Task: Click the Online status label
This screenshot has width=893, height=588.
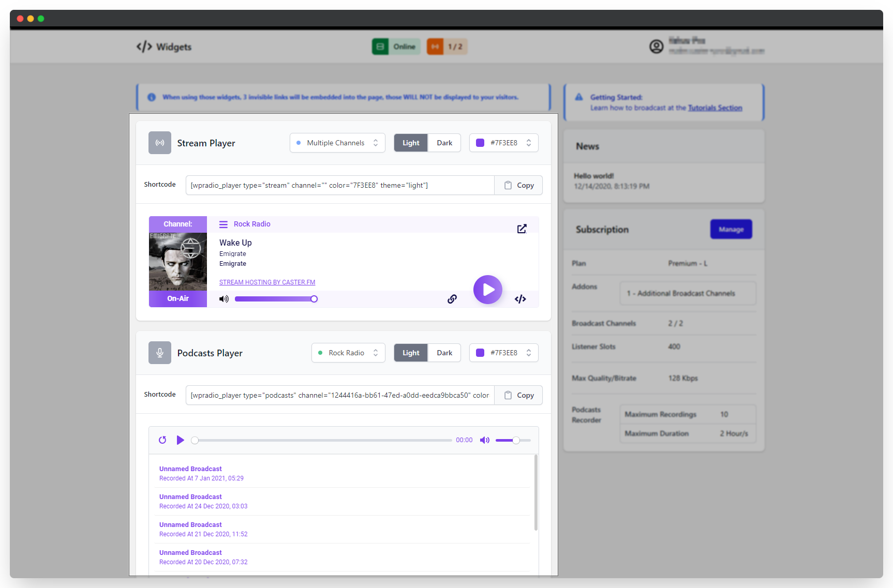Action: click(404, 47)
